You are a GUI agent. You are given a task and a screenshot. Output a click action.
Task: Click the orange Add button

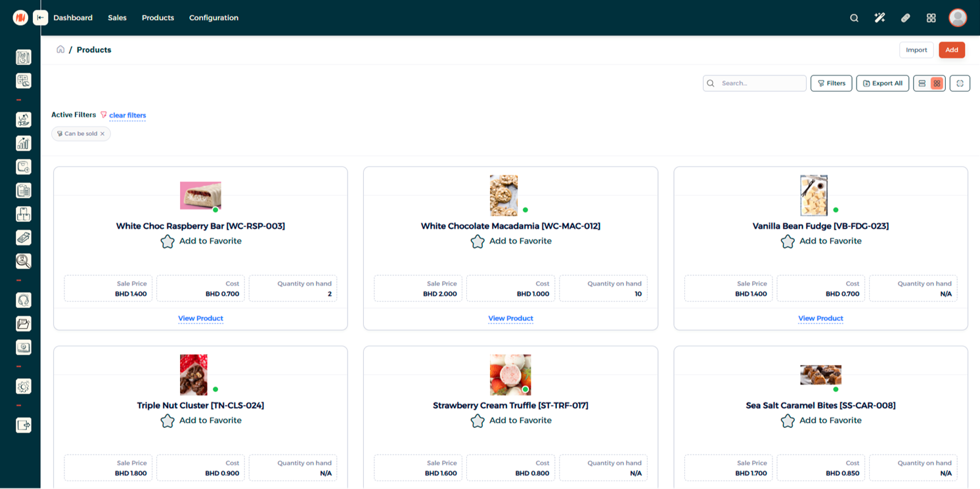pyautogui.click(x=951, y=50)
